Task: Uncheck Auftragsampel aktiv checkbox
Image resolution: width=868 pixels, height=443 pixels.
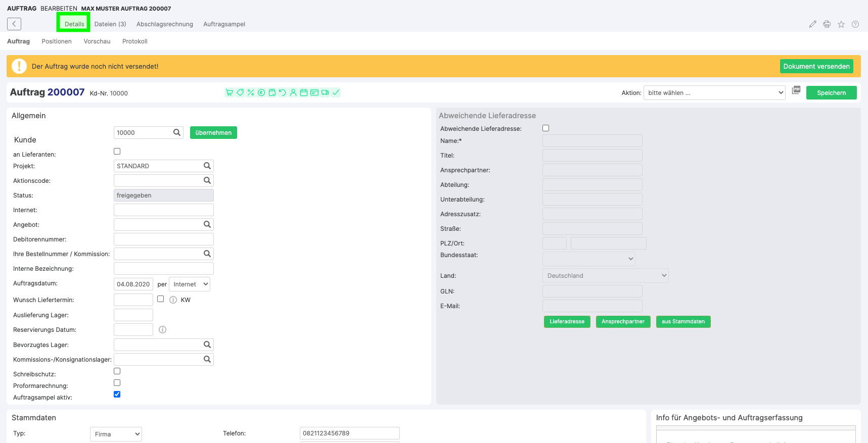Action: pos(117,395)
